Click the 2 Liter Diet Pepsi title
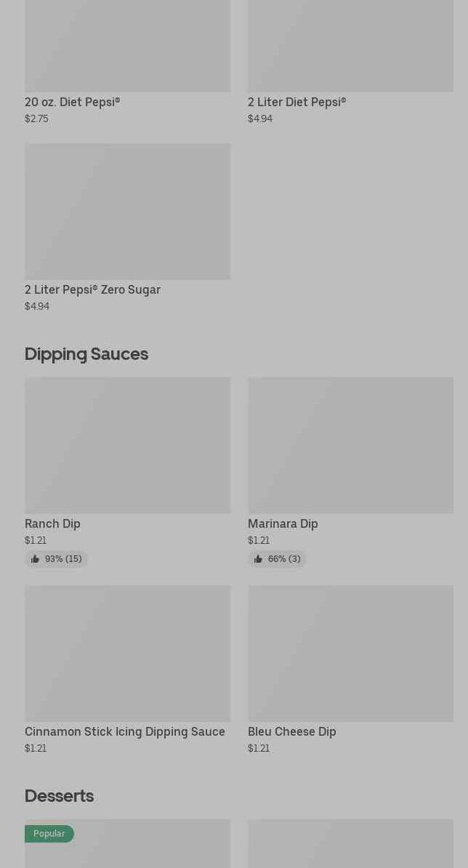The height and width of the screenshot is (868, 468). (296, 103)
